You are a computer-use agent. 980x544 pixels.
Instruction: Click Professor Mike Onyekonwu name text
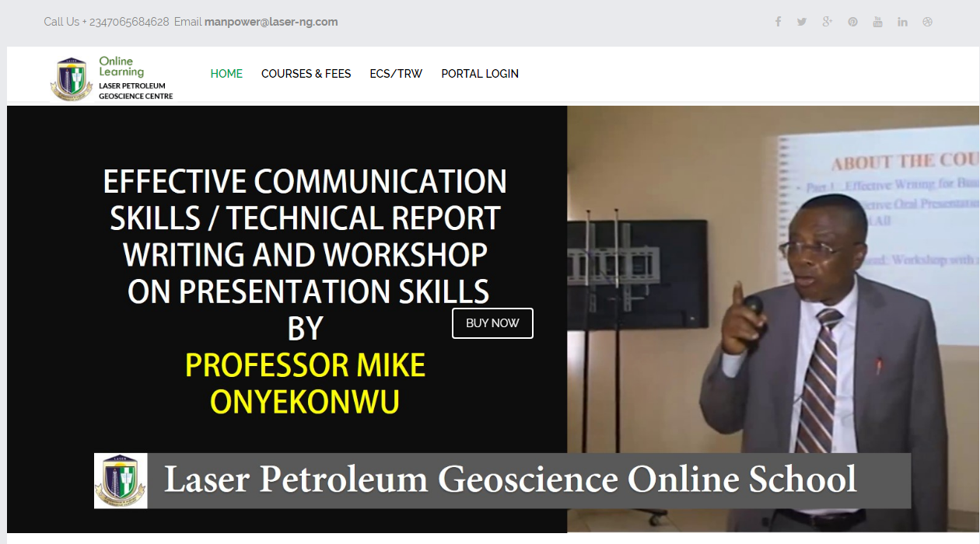(x=305, y=384)
